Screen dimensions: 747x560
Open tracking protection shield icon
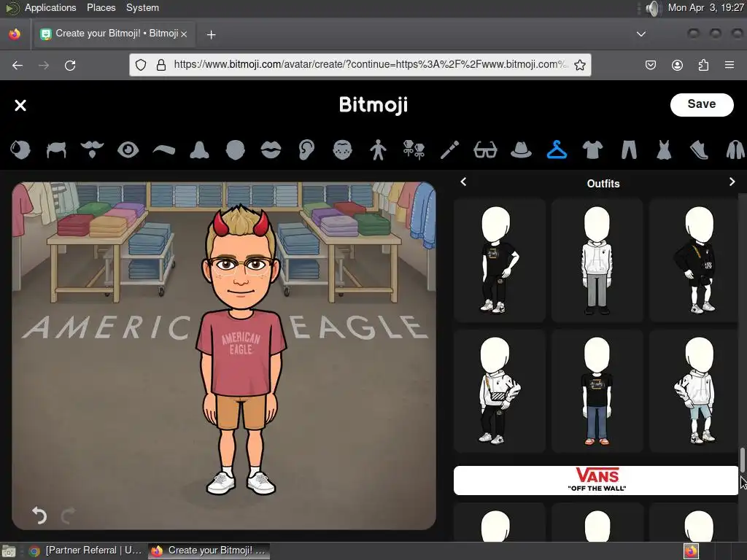tap(141, 65)
